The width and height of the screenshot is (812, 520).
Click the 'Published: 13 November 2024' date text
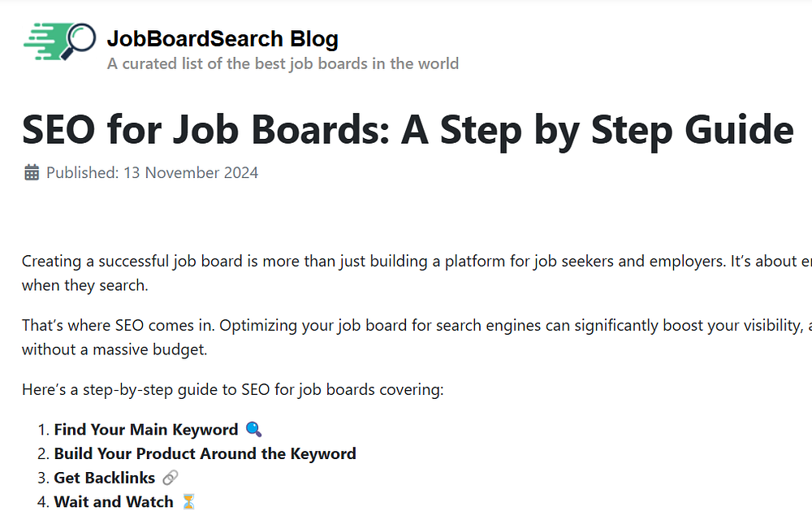pos(153,172)
